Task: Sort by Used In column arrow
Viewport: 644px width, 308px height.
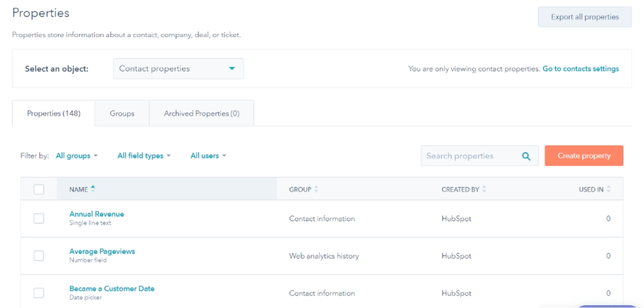Action: (608, 189)
